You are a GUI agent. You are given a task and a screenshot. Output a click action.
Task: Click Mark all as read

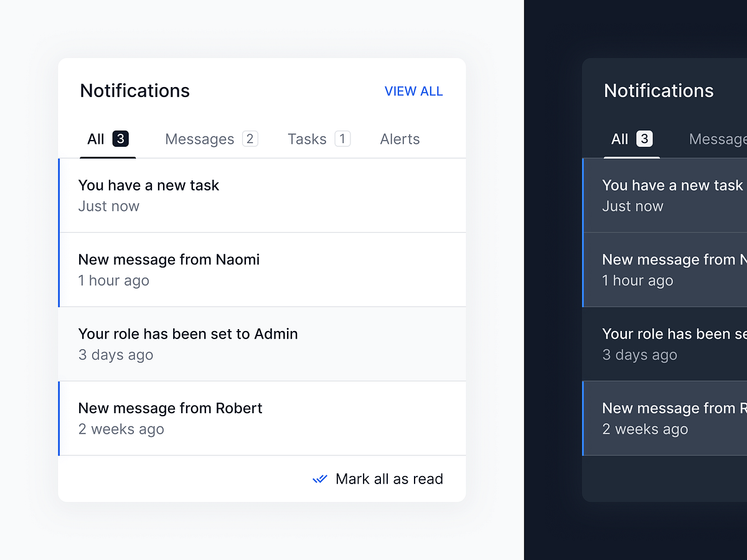389,479
